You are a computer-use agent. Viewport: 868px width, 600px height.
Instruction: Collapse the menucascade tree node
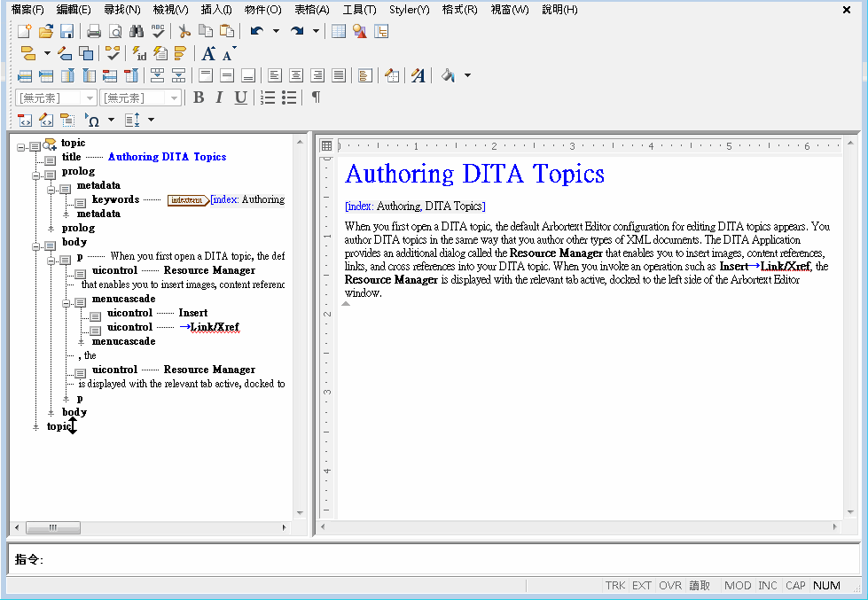coord(66,303)
